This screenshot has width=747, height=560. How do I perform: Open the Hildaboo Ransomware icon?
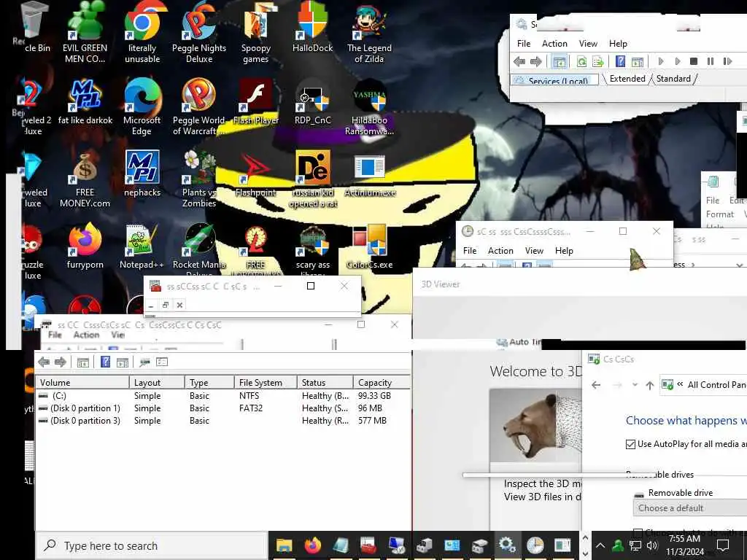click(369, 106)
